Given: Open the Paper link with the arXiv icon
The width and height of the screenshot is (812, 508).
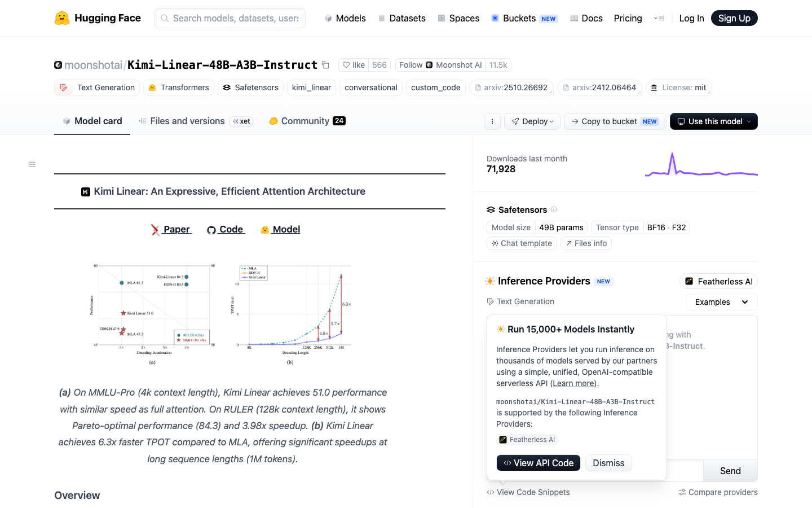Looking at the screenshot, I should (x=171, y=229).
